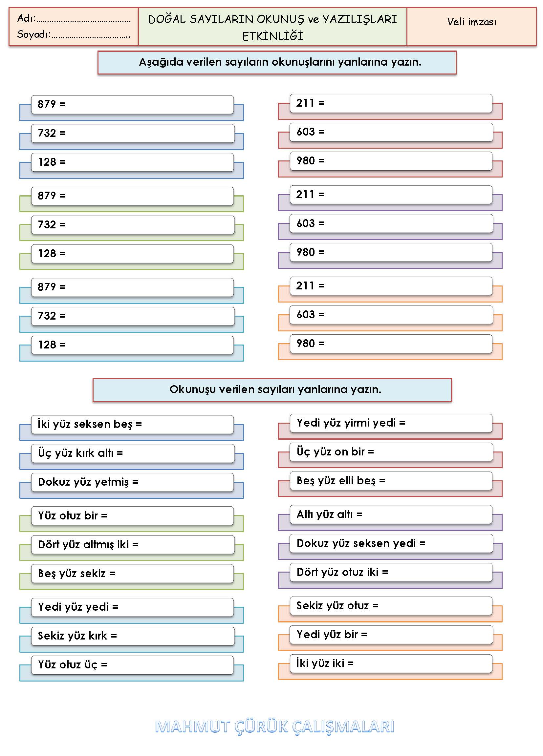Click the Beş yüz elli beş box

(x=391, y=481)
